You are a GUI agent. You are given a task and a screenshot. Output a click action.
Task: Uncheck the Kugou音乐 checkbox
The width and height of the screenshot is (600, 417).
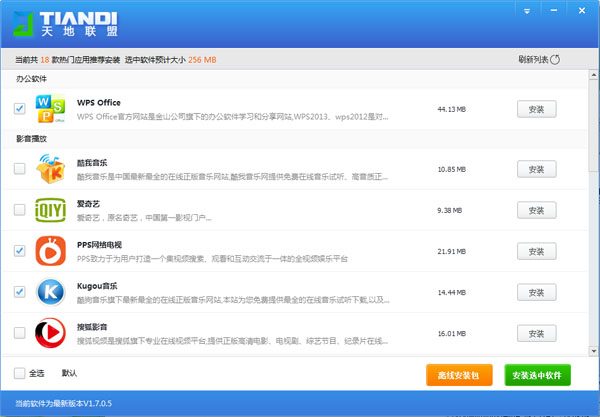point(20,292)
